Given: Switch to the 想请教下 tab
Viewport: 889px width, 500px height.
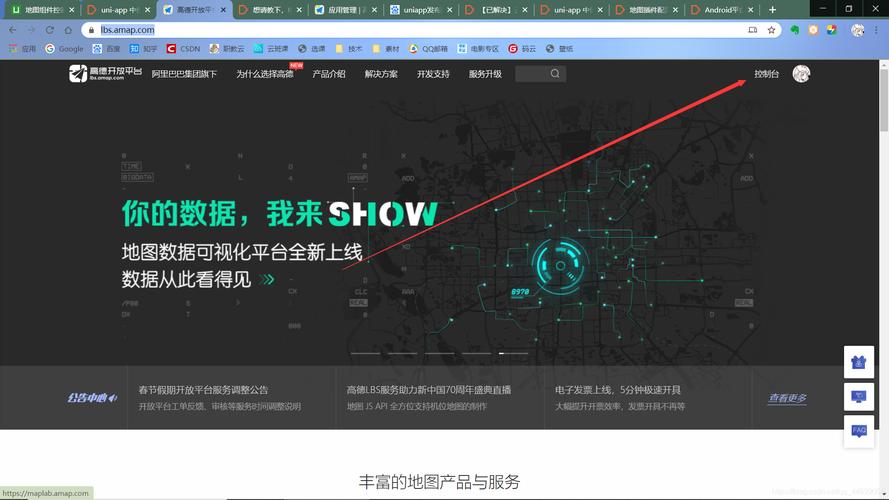Looking at the screenshot, I should (268, 10).
